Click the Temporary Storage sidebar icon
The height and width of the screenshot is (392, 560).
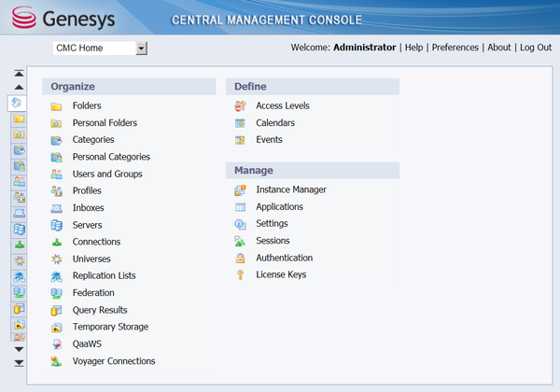[x=19, y=325]
